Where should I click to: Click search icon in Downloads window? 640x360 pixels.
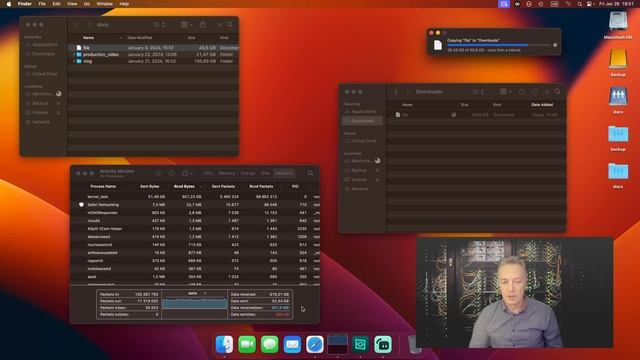[557, 92]
